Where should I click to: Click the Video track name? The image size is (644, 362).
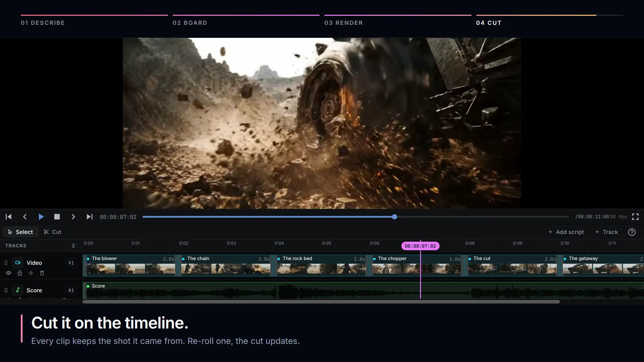pos(34,263)
